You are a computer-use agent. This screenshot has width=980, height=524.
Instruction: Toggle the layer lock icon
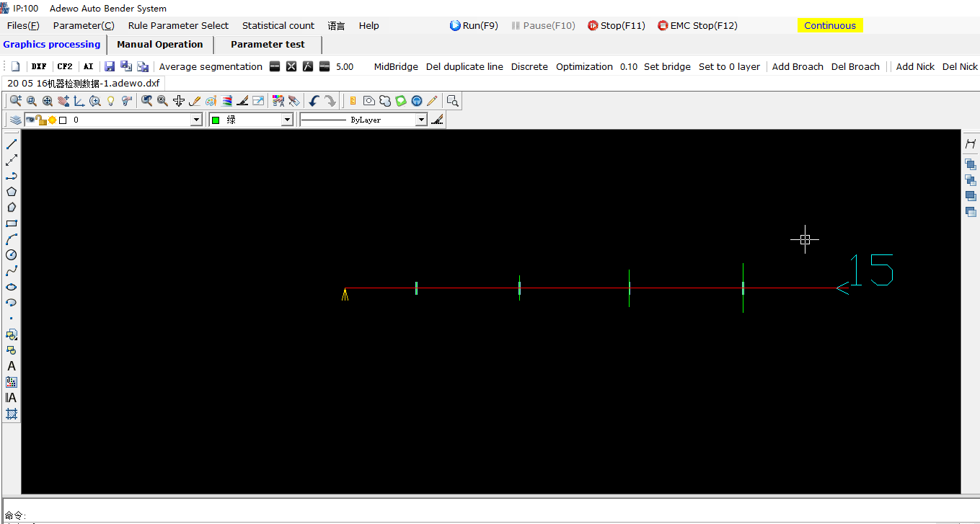tap(41, 120)
